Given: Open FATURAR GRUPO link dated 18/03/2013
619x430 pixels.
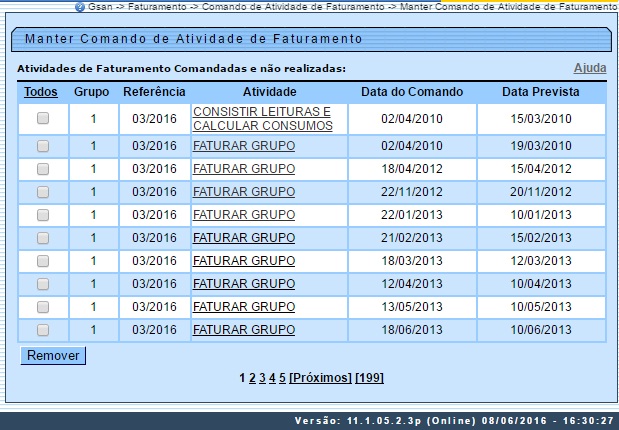Looking at the screenshot, I should coord(244,261).
